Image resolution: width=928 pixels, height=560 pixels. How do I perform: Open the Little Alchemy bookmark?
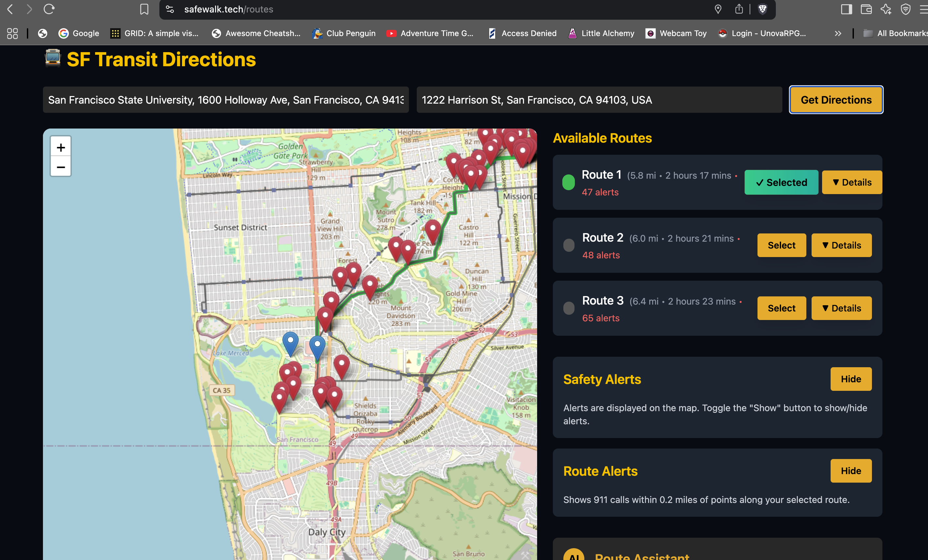click(x=601, y=33)
